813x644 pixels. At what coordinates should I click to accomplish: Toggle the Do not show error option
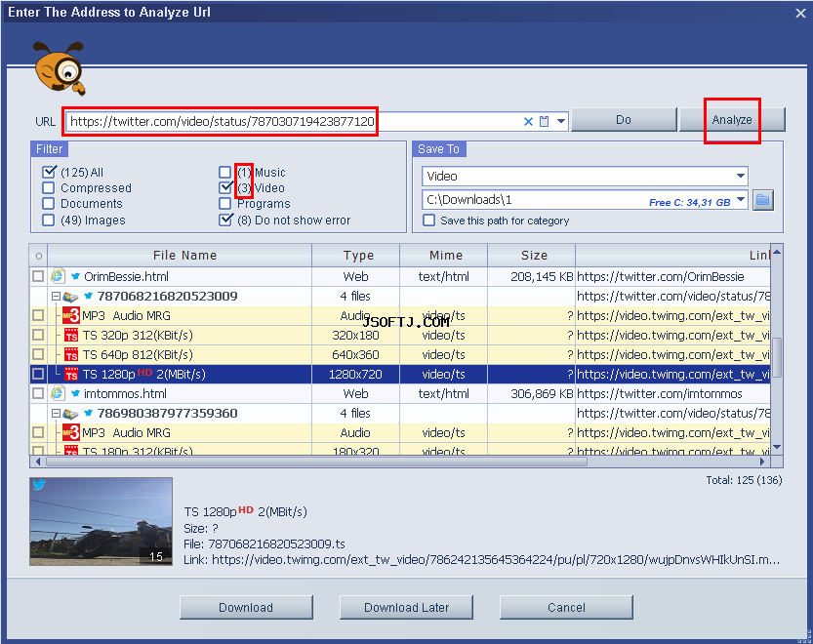[225, 220]
